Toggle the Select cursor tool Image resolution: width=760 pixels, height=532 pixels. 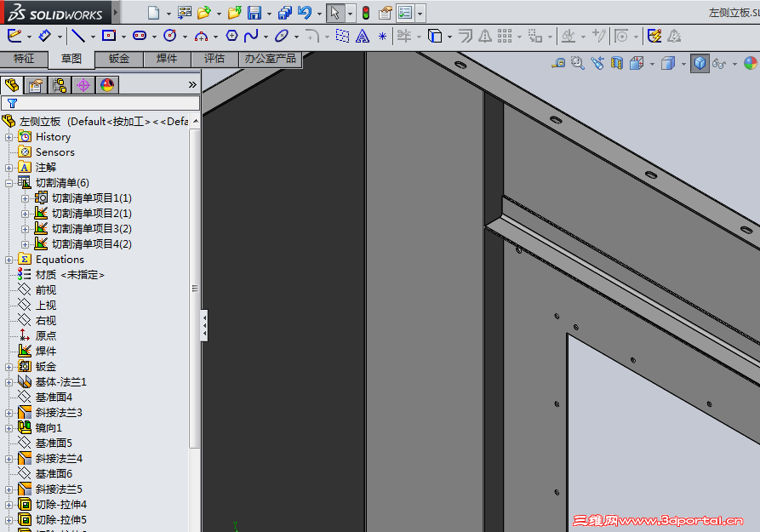(335, 13)
